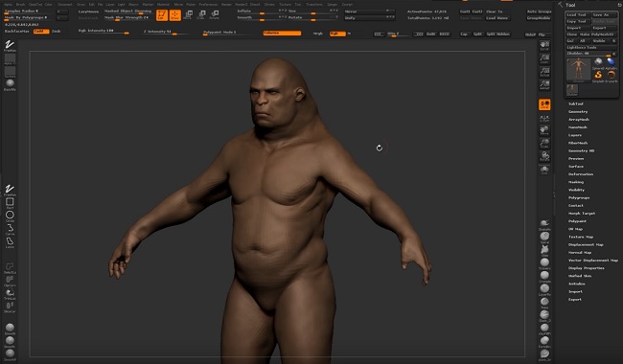This screenshot has width=623, height=364.
Task: Expand the Geometry palette section
Action: (x=578, y=111)
